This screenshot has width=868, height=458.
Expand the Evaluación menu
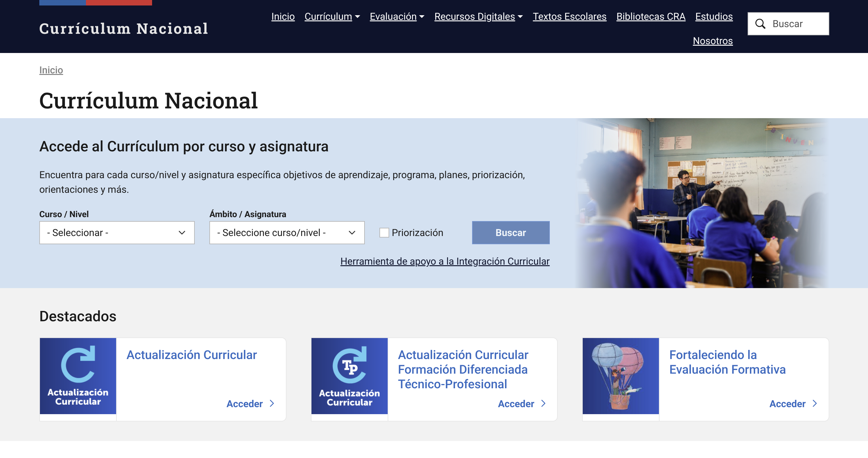[x=397, y=16]
